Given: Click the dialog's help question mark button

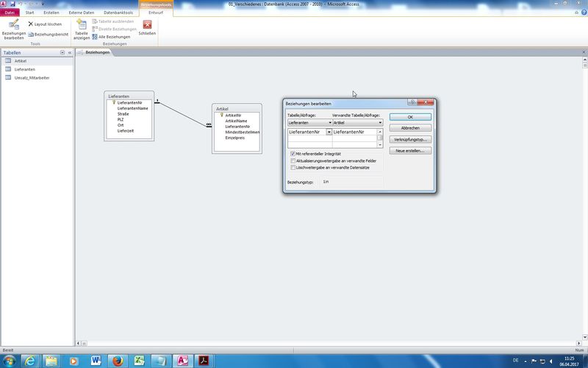Looking at the screenshot, I should tap(412, 102).
